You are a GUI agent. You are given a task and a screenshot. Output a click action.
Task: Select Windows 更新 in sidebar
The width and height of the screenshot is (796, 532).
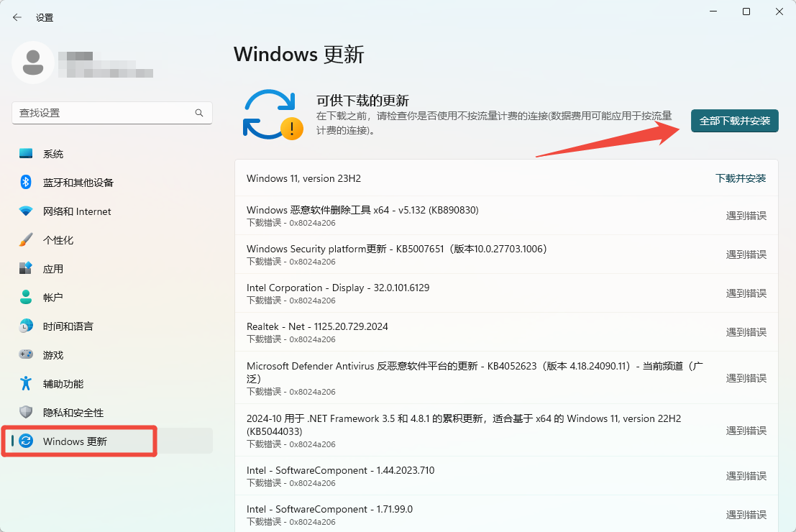111,441
